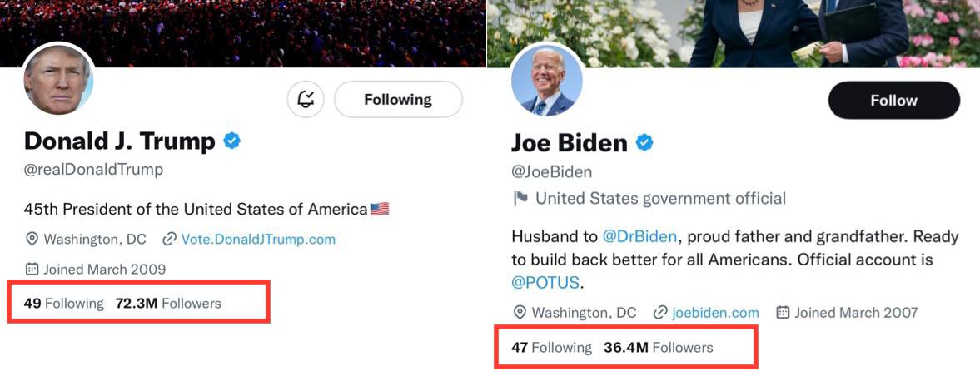
Task: Click the notification bell icon on Trump's profile
Action: pos(306,100)
